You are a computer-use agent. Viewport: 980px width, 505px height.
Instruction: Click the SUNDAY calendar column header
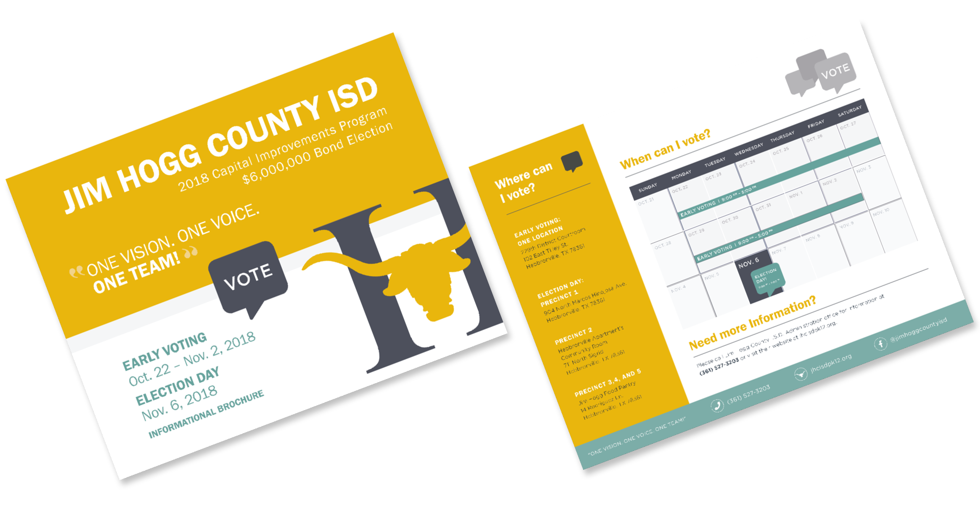tap(648, 188)
